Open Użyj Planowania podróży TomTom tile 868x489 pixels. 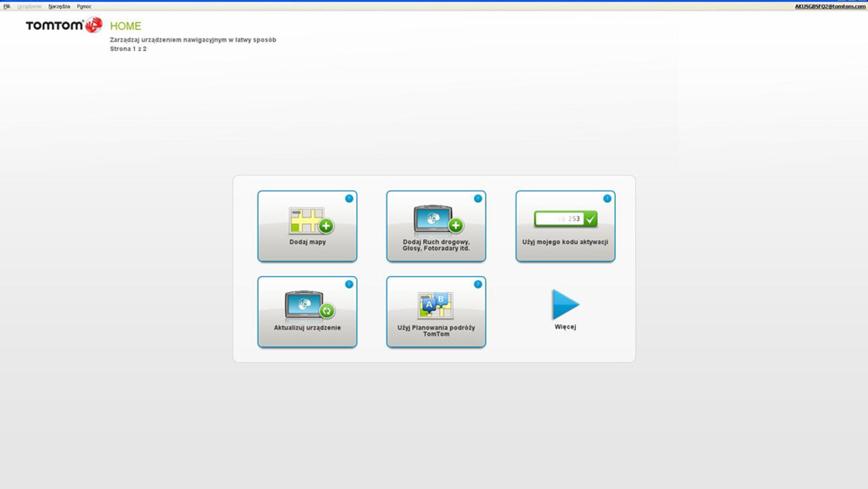click(x=436, y=312)
